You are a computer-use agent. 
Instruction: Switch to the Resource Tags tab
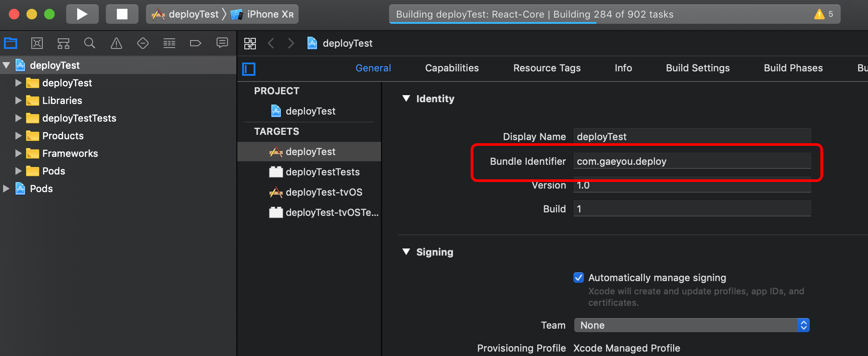point(547,68)
